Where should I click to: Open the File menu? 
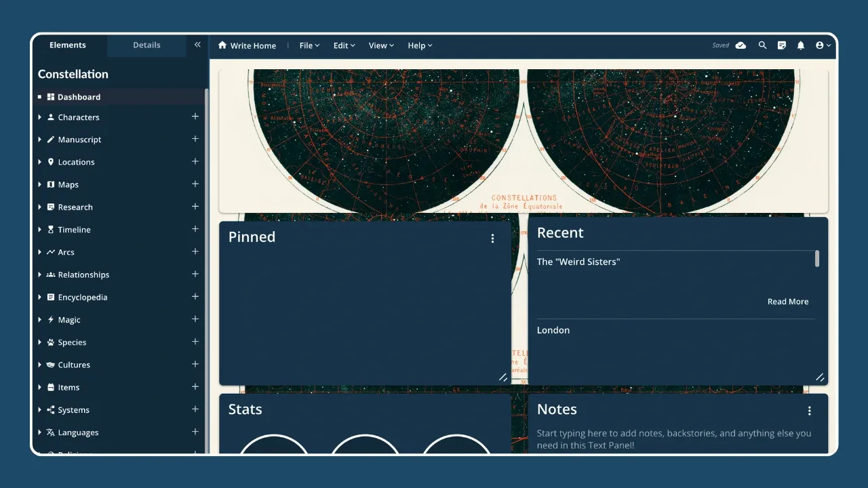pos(309,45)
